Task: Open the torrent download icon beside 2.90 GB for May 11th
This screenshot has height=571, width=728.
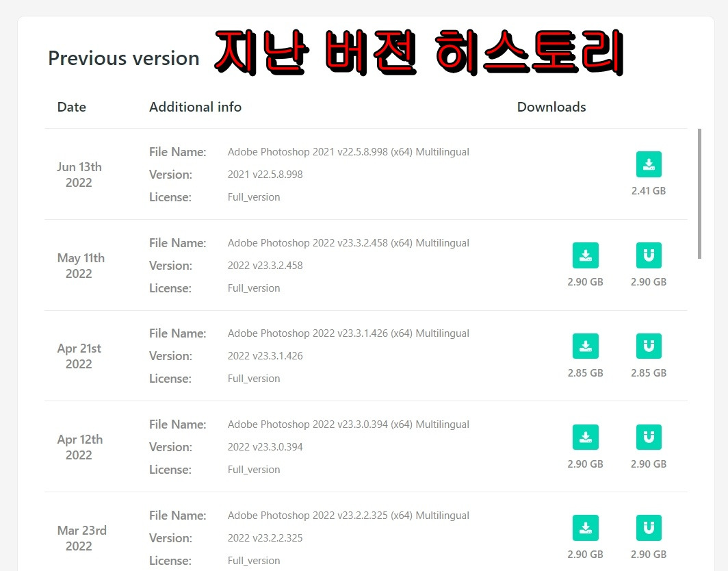Action: [648, 255]
